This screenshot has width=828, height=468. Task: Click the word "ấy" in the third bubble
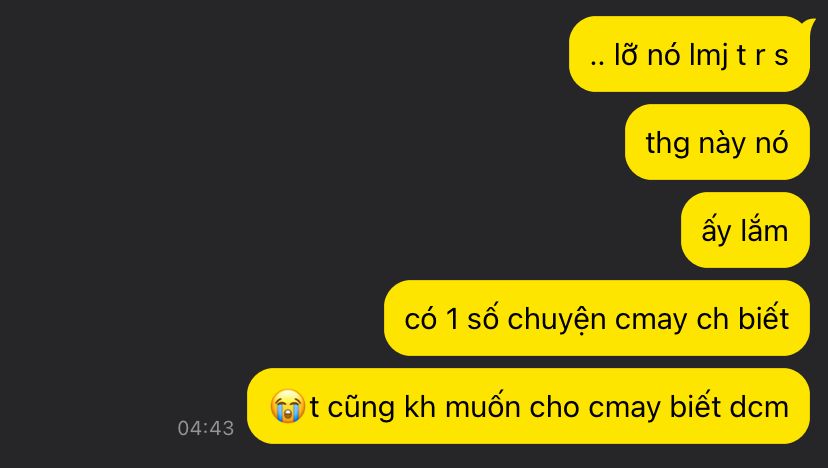[x=717, y=231]
